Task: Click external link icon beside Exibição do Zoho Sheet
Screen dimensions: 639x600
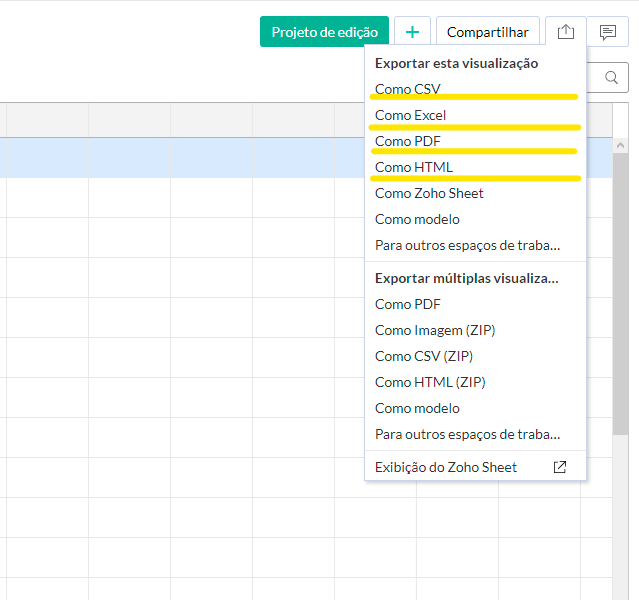Action: (x=560, y=467)
